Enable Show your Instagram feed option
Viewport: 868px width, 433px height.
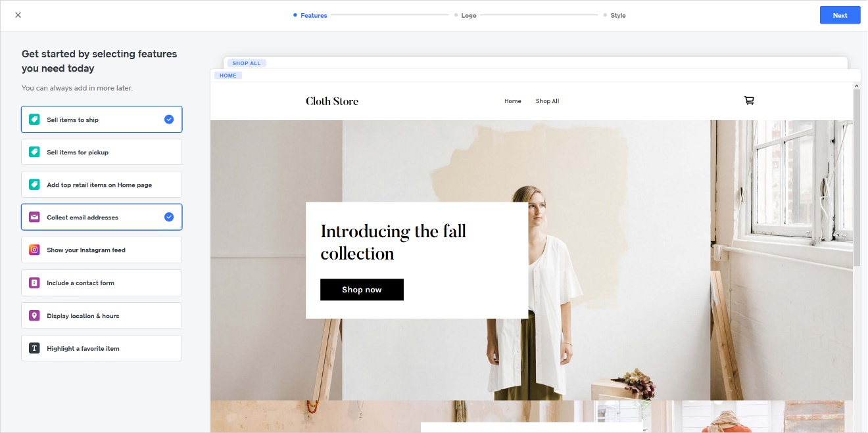point(101,250)
